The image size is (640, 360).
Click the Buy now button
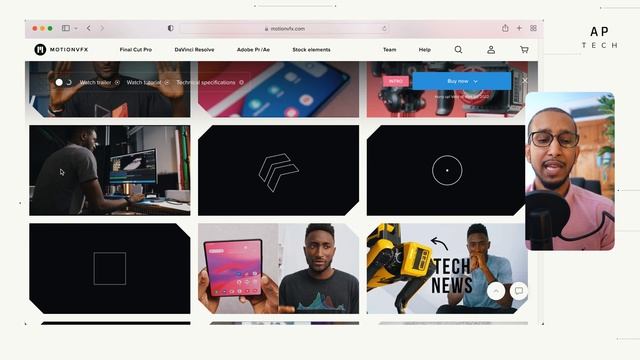point(462,81)
